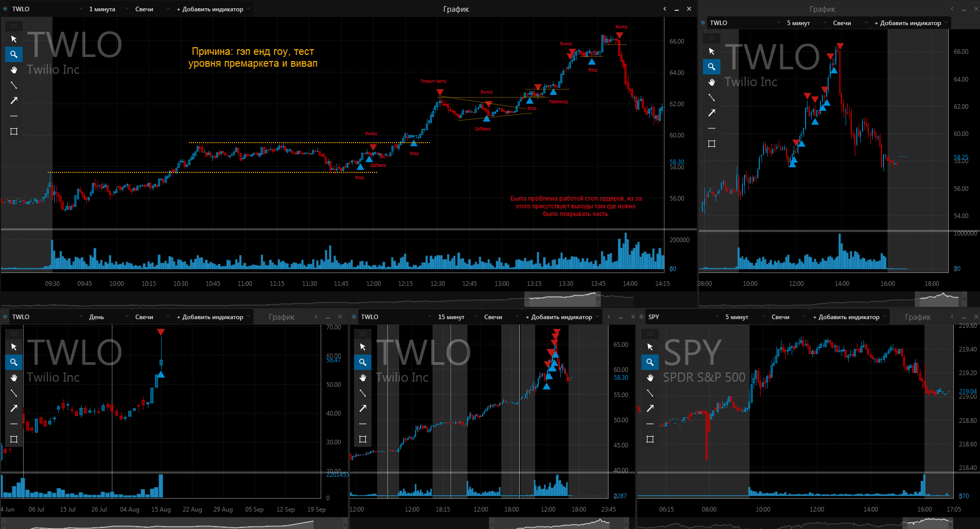
Task: Select the 'График' tab of the daily TWLO chart
Action: [x=282, y=317]
